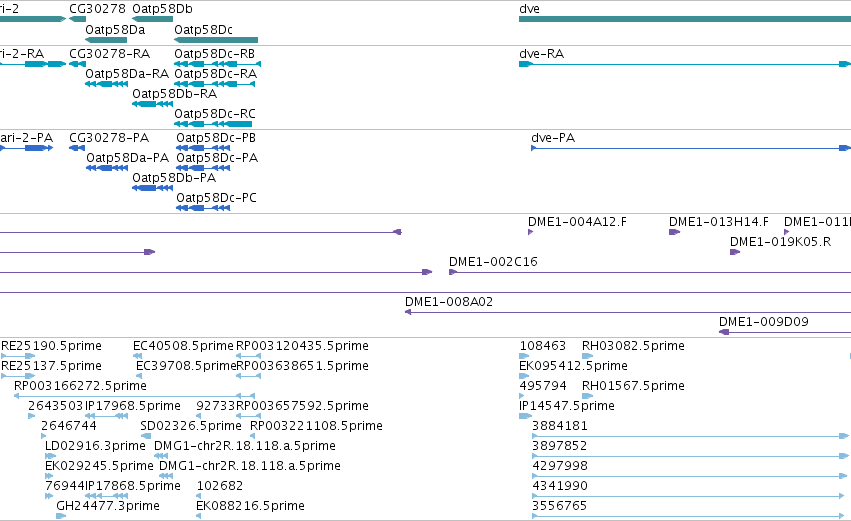
Task: Select the Oatp58Dc-PC protein feature
Action: 203,208
